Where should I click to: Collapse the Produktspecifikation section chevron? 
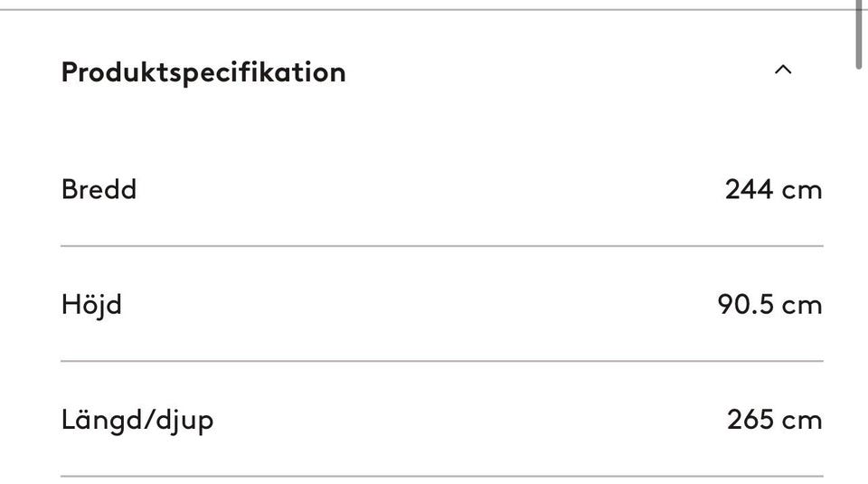[783, 71]
